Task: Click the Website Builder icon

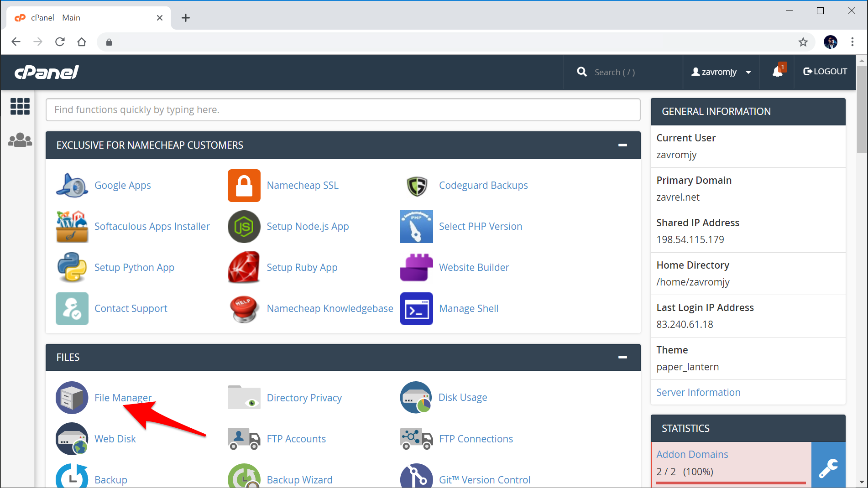Action: [x=417, y=268]
